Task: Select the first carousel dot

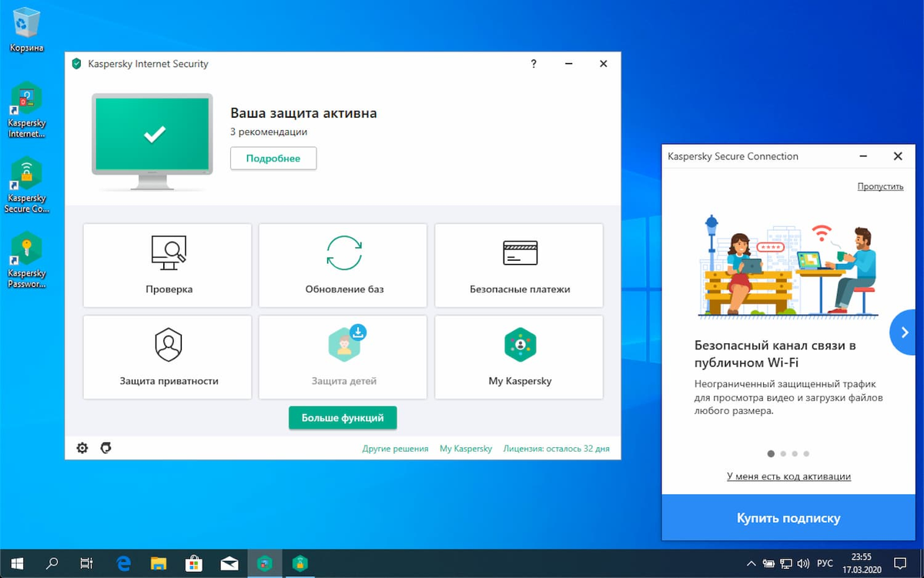Action: tap(771, 454)
